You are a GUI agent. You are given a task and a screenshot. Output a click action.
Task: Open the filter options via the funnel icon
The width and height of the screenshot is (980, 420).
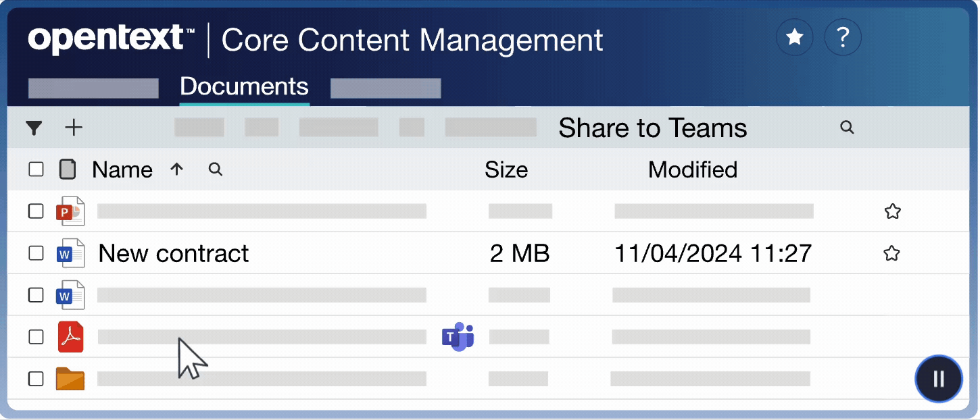tap(34, 128)
